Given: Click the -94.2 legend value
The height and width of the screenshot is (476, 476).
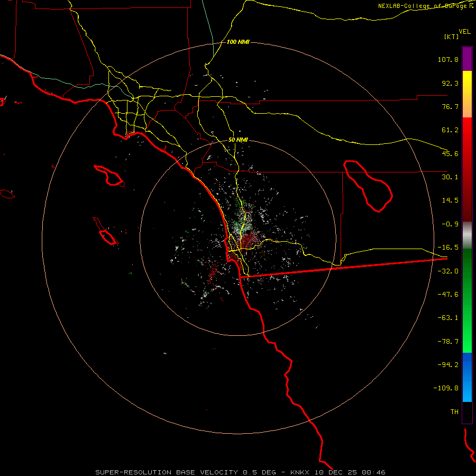Looking at the screenshot, I should [448, 364].
